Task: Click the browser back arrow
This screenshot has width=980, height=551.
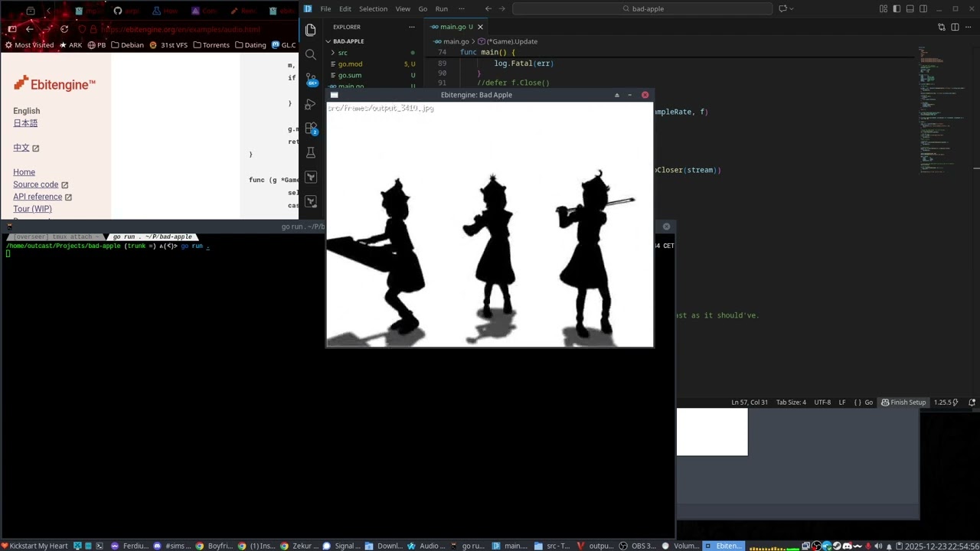Action: point(29,29)
